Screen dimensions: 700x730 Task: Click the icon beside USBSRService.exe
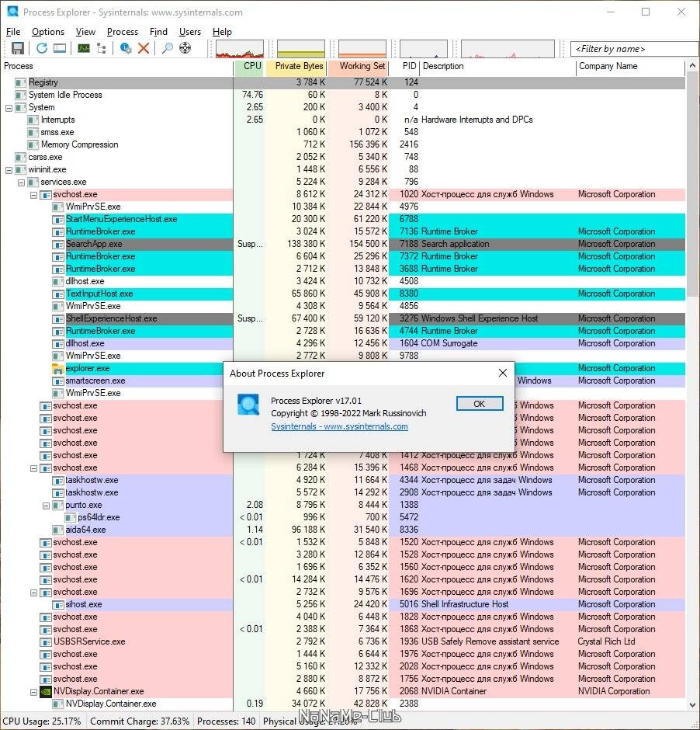click(46, 642)
